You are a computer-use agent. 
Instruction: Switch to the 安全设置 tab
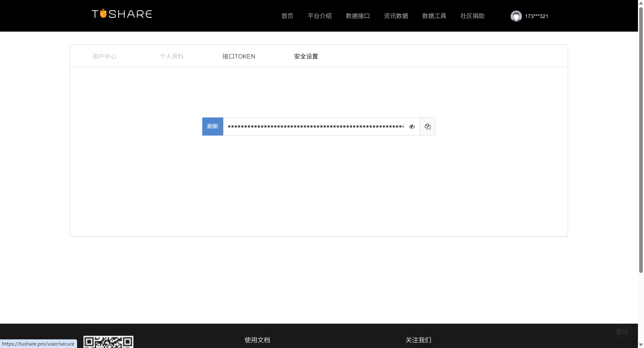click(x=306, y=56)
